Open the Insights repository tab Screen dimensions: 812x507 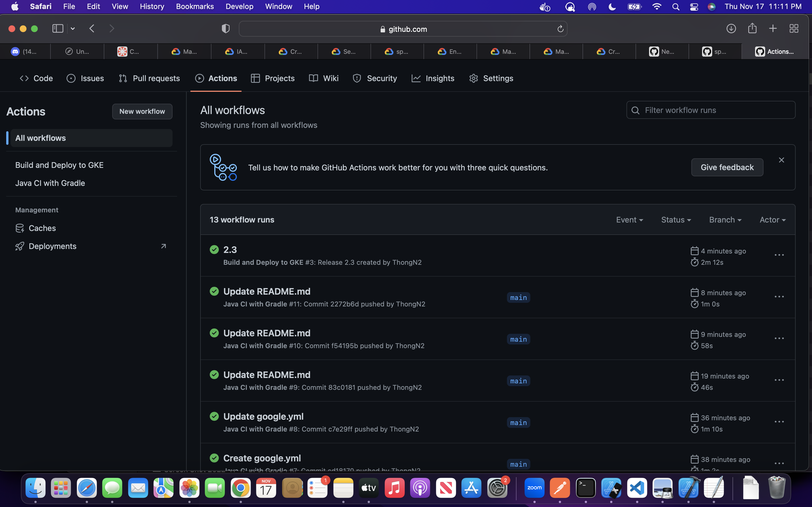(x=433, y=78)
